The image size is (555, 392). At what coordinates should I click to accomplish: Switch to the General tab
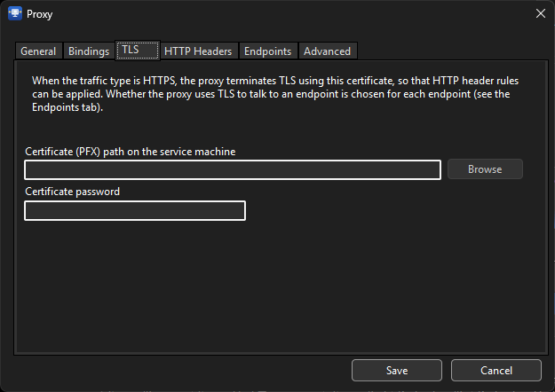click(x=38, y=51)
